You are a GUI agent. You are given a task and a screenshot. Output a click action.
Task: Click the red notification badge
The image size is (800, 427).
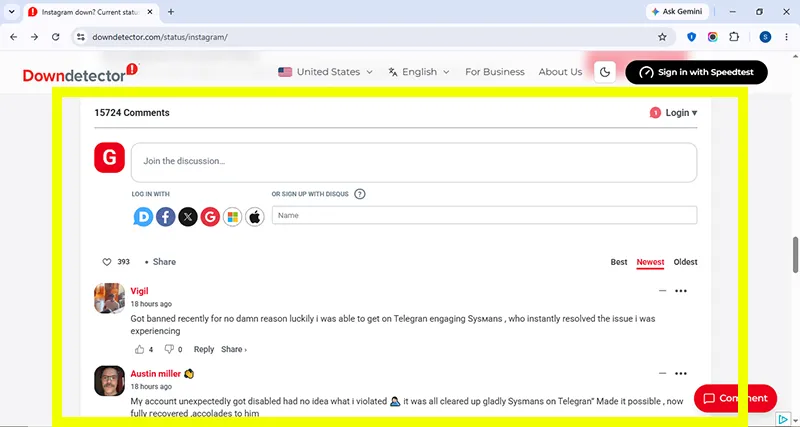(655, 113)
